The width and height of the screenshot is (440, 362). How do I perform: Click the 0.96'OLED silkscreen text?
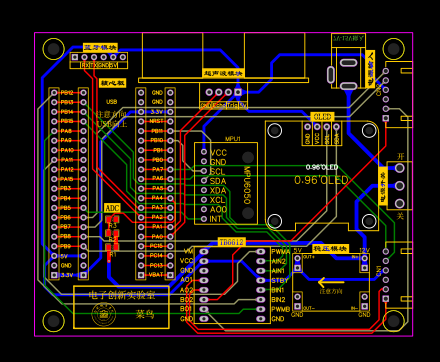click(321, 180)
